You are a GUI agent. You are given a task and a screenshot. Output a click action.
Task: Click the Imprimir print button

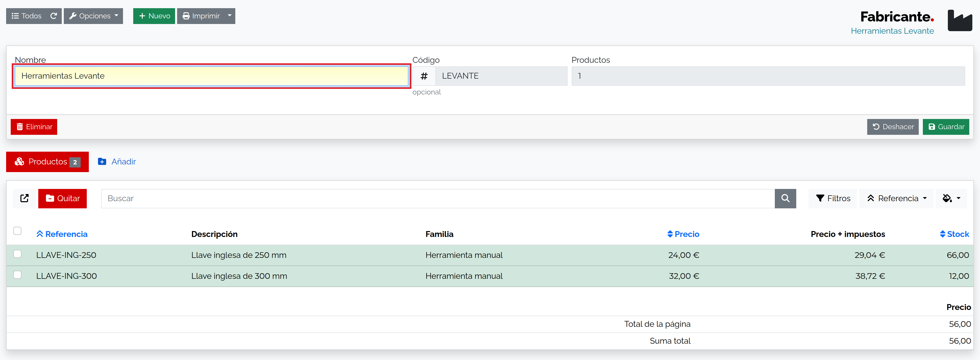pyautogui.click(x=201, y=16)
